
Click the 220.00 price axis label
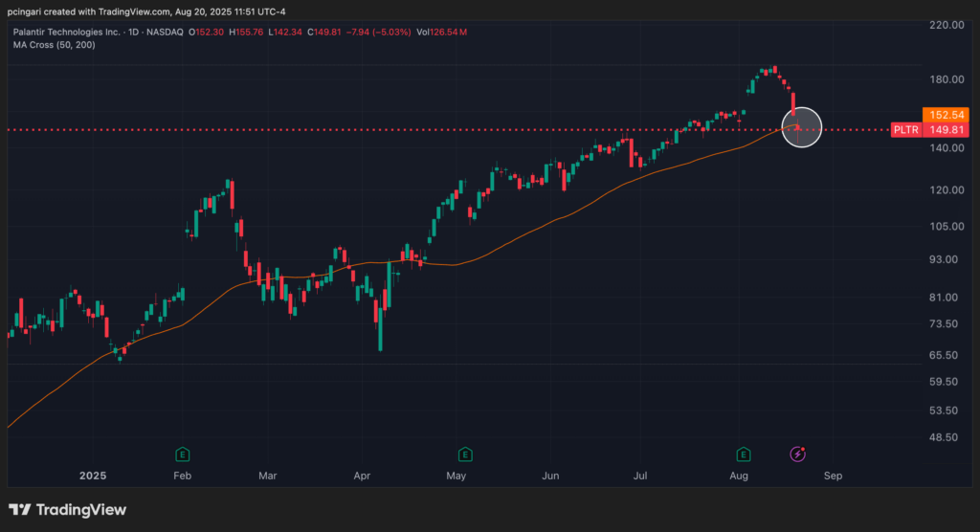tap(947, 25)
